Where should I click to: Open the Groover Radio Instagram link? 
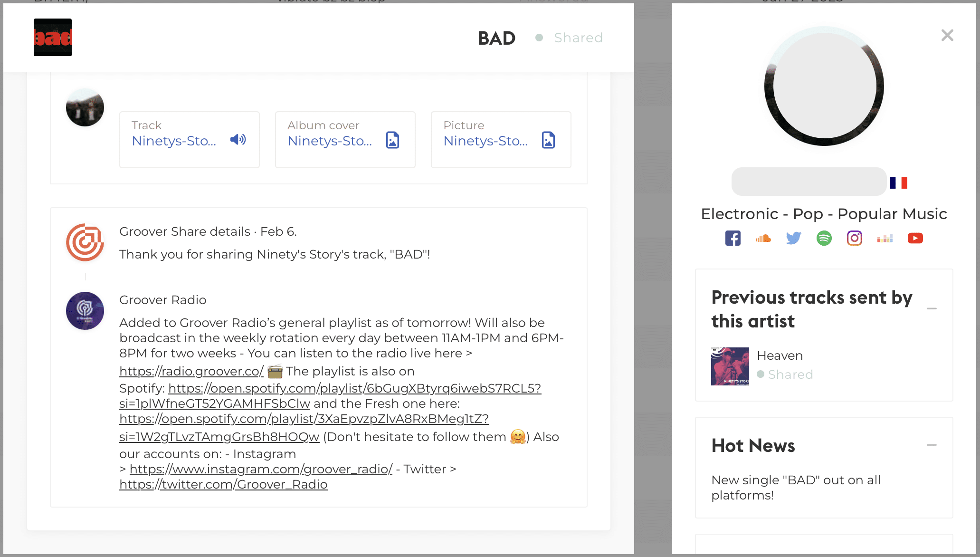(x=261, y=469)
